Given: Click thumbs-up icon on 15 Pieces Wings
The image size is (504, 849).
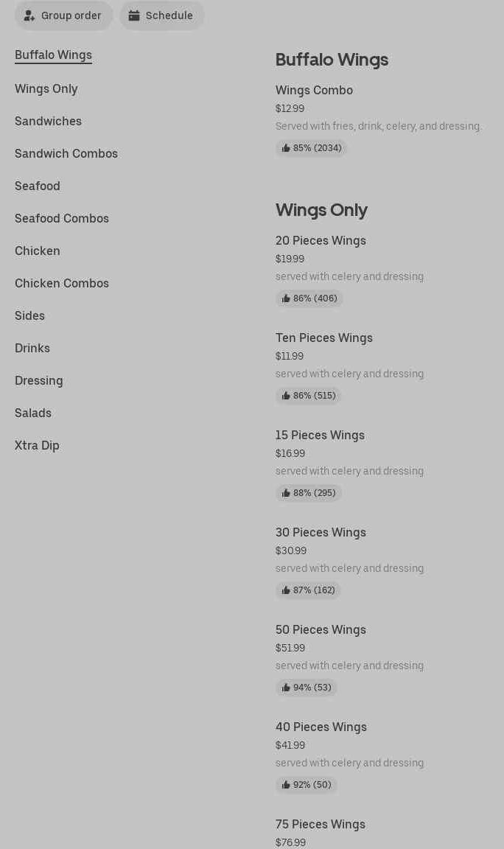Looking at the screenshot, I should 286,493.
